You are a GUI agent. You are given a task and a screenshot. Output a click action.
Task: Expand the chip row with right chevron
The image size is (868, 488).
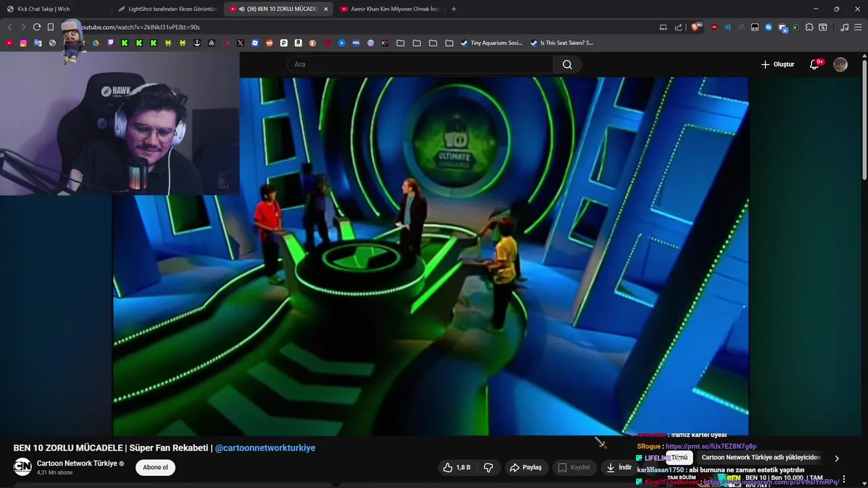click(x=837, y=458)
